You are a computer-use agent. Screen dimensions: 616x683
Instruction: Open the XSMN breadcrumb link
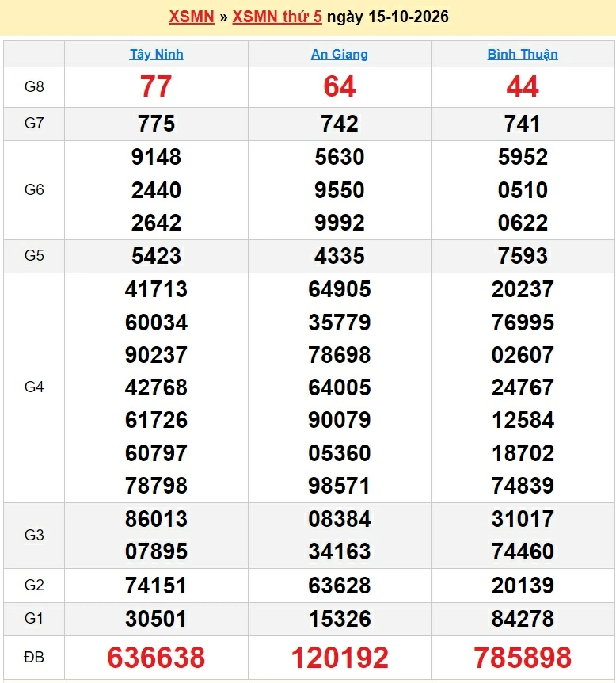pos(192,17)
